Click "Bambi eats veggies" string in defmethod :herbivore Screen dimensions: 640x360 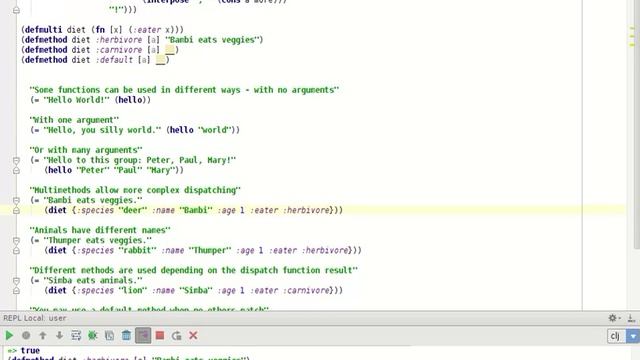(211, 40)
